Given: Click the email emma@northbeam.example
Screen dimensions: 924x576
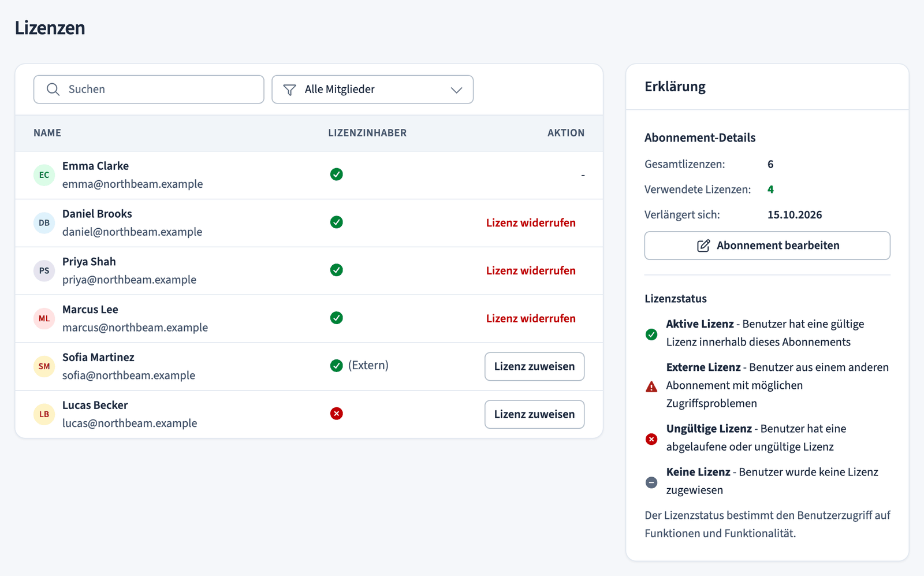Looking at the screenshot, I should [133, 184].
